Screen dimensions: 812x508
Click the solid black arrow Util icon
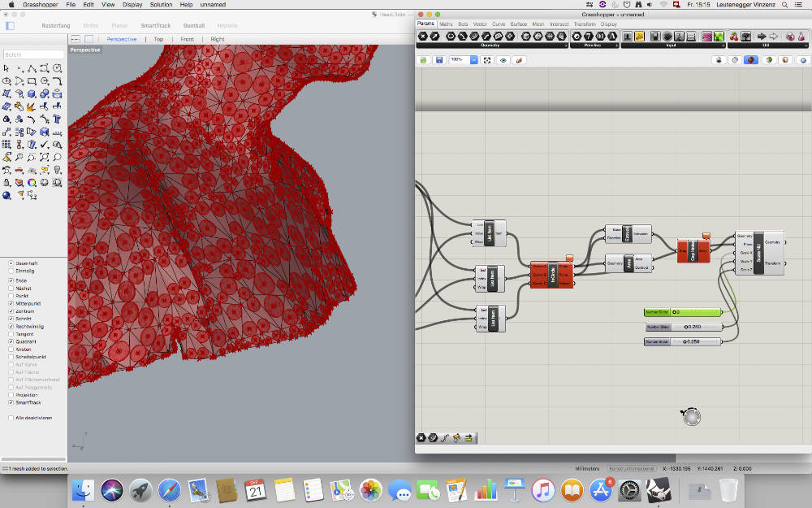click(762, 37)
